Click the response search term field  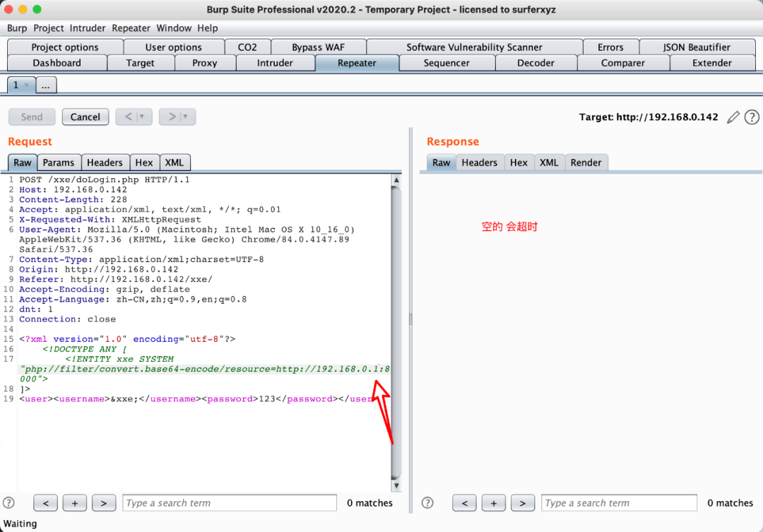point(619,503)
